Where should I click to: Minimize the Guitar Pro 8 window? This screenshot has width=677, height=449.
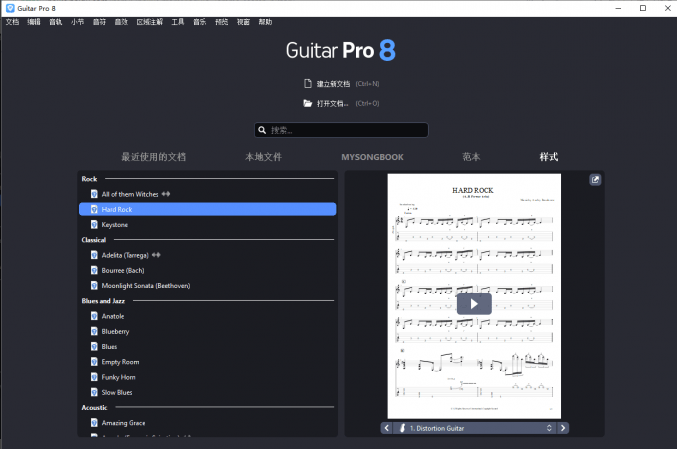tap(618, 8)
